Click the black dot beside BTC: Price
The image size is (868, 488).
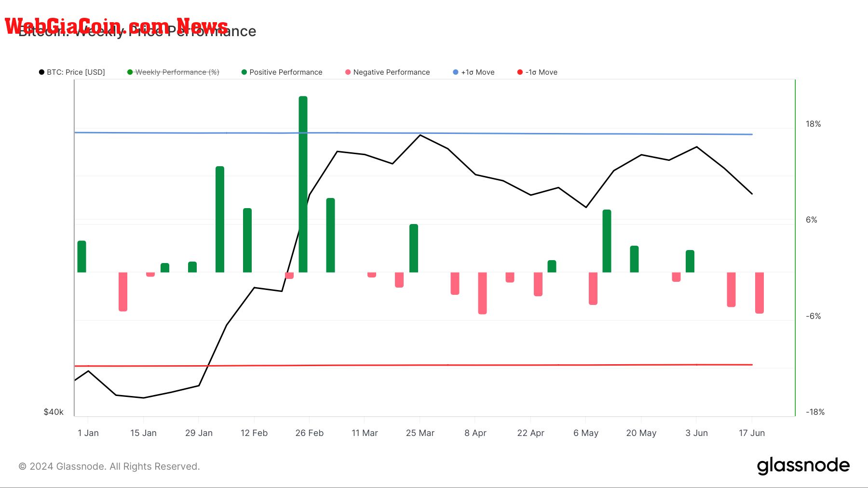pyautogui.click(x=41, y=72)
